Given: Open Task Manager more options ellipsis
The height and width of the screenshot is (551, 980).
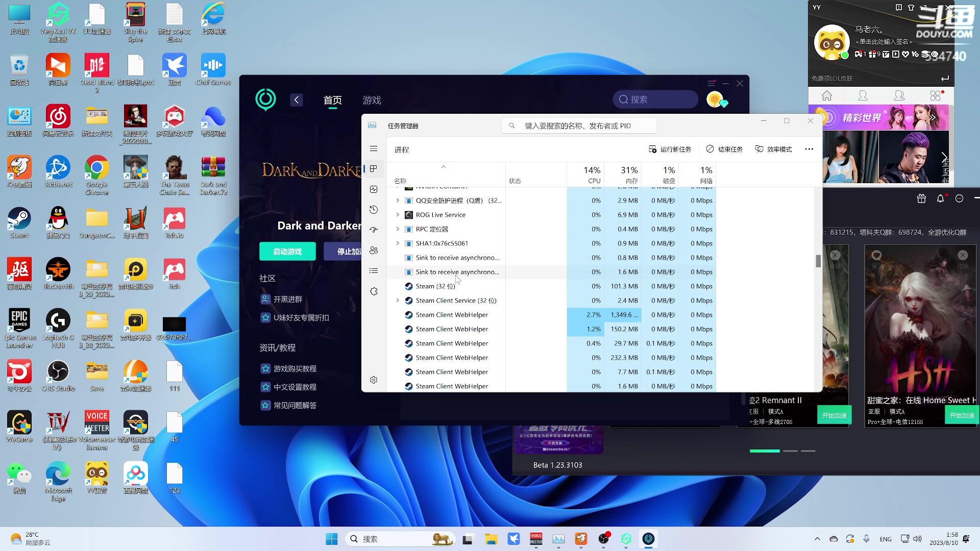Looking at the screenshot, I should 809,149.
